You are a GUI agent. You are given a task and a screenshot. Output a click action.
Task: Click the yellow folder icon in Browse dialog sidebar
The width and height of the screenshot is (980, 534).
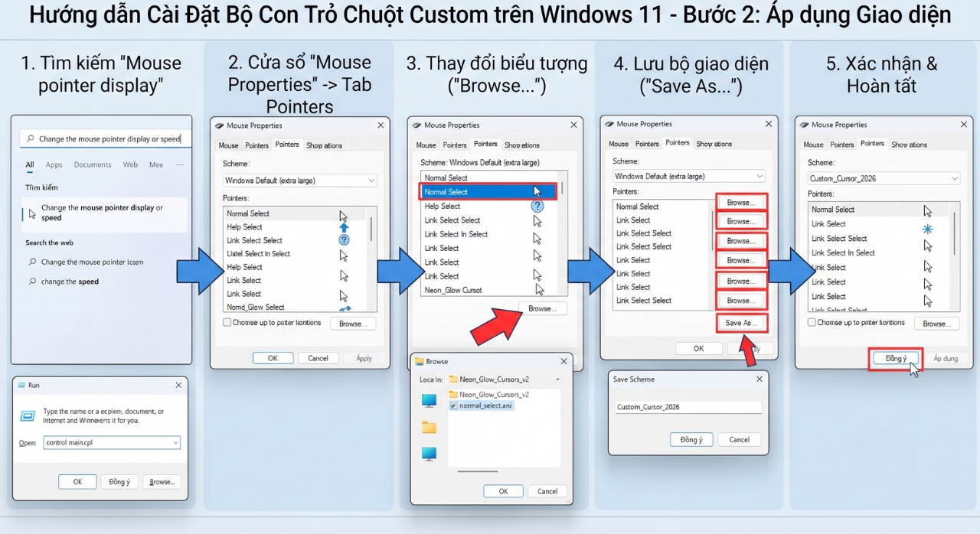point(429,428)
